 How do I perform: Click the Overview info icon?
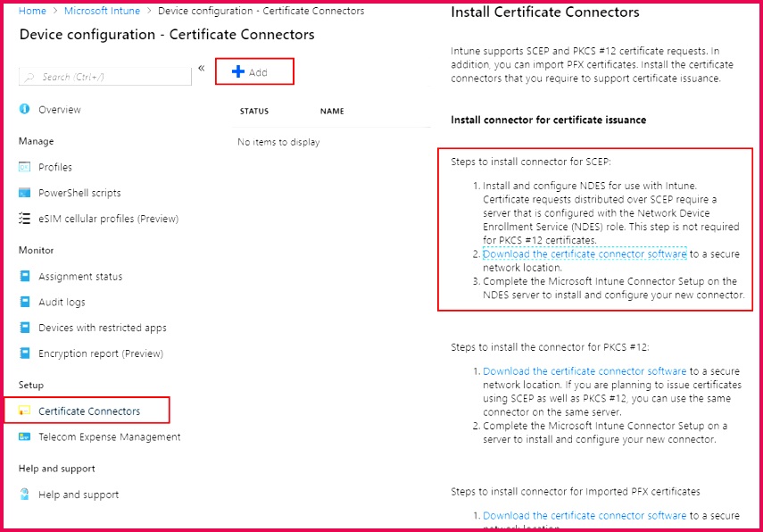(x=24, y=109)
